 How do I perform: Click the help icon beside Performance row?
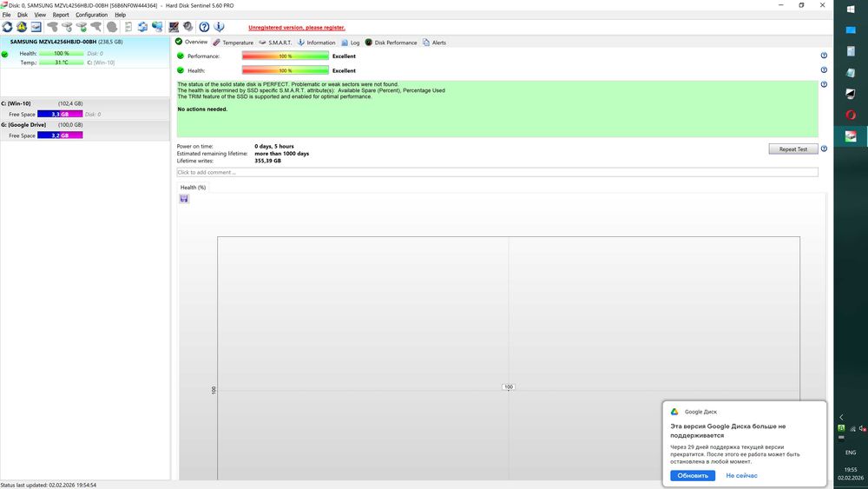pyautogui.click(x=824, y=56)
